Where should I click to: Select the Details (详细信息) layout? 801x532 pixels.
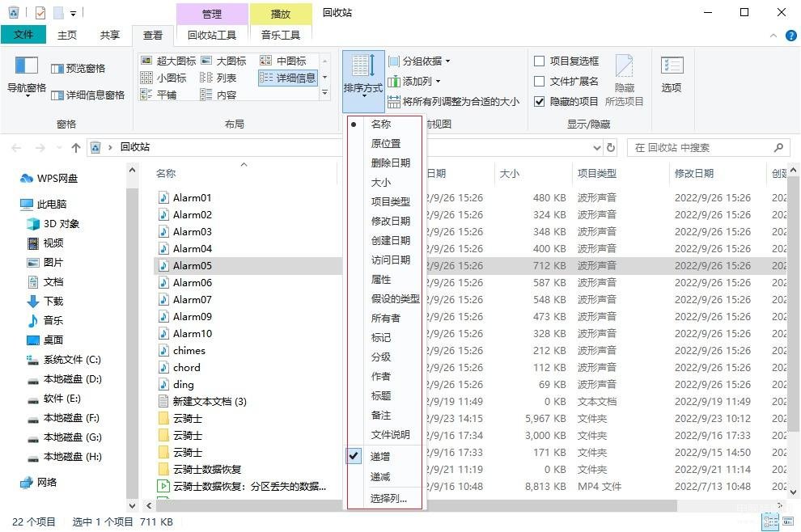tap(287, 78)
